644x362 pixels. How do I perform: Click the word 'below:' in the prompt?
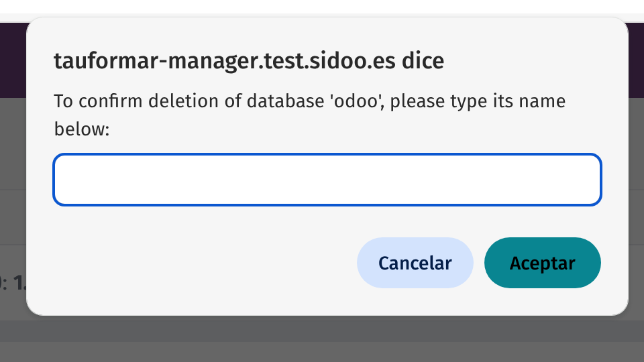pyautogui.click(x=80, y=129)
